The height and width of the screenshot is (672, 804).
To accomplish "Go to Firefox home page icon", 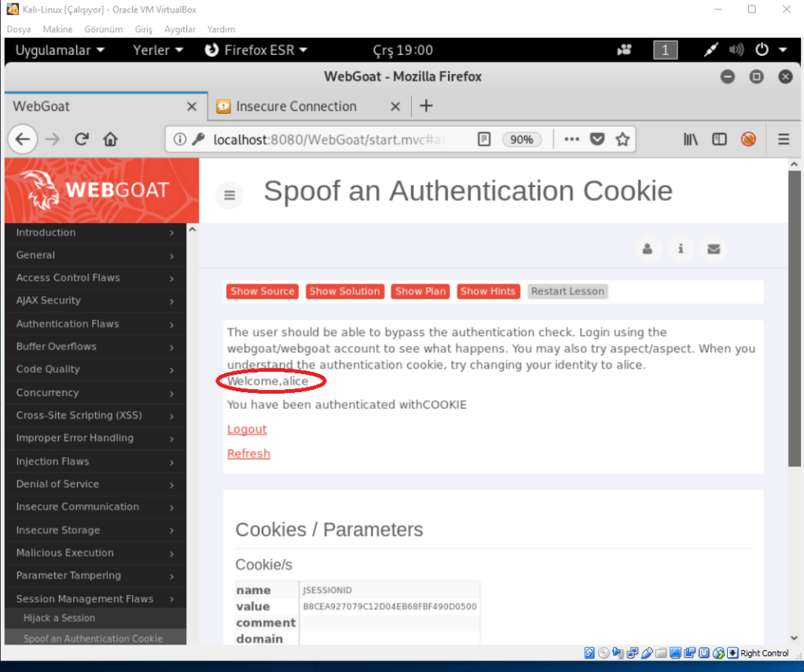I will [x=110, y=139].
